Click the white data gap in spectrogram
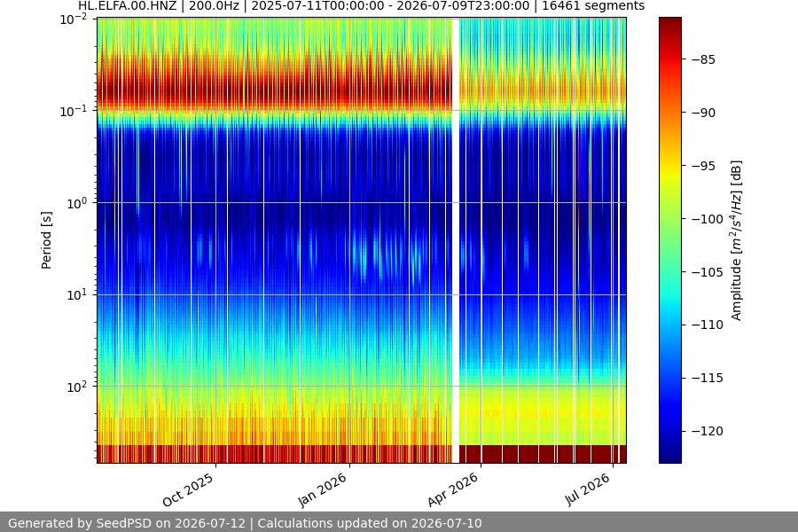 coord(456,240)
